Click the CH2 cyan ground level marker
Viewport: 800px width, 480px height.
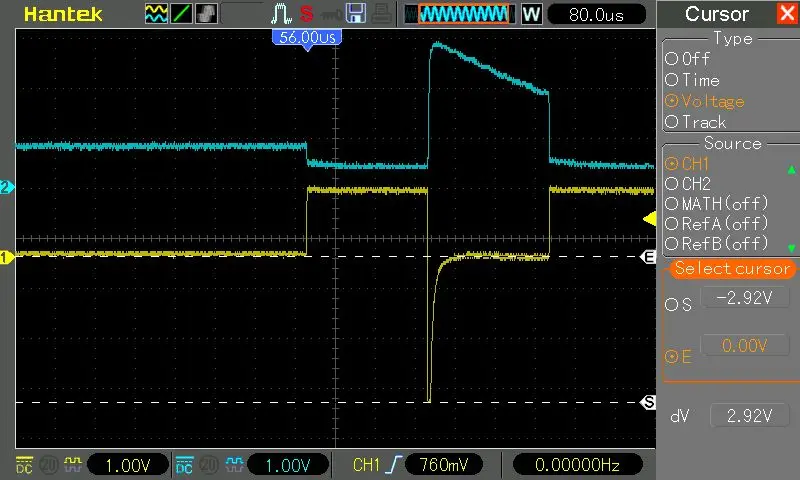click(x=7, y=187)
